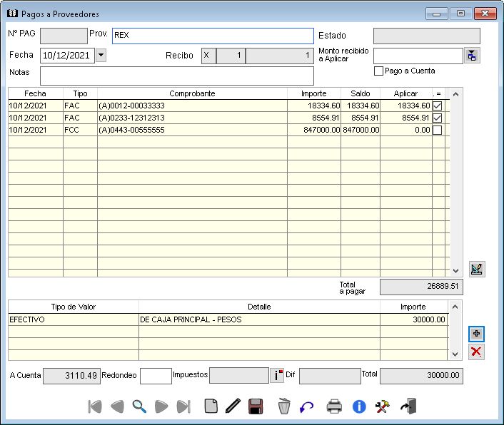This screenshot has width=504, height=425.
Task: Add a payment value with the plus button
Action: tap(476, 334)
